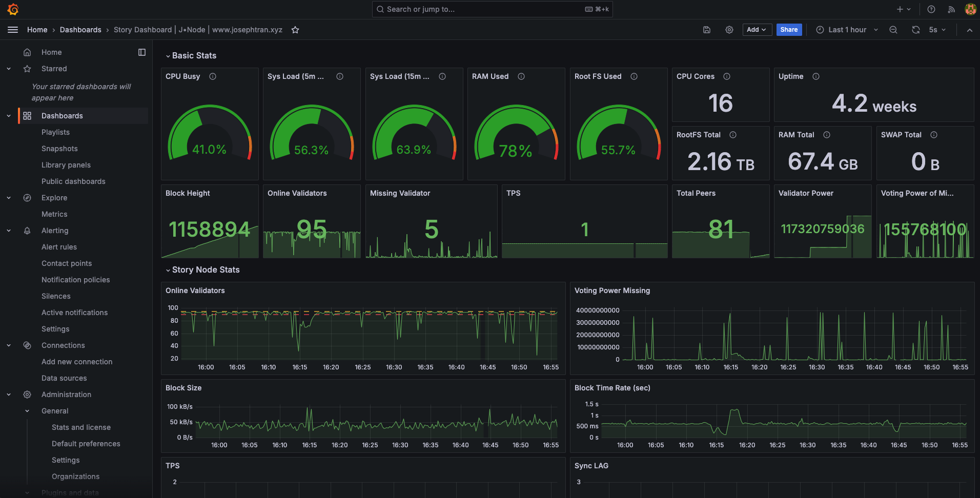Select Data sources menu item

coord(64,378)
